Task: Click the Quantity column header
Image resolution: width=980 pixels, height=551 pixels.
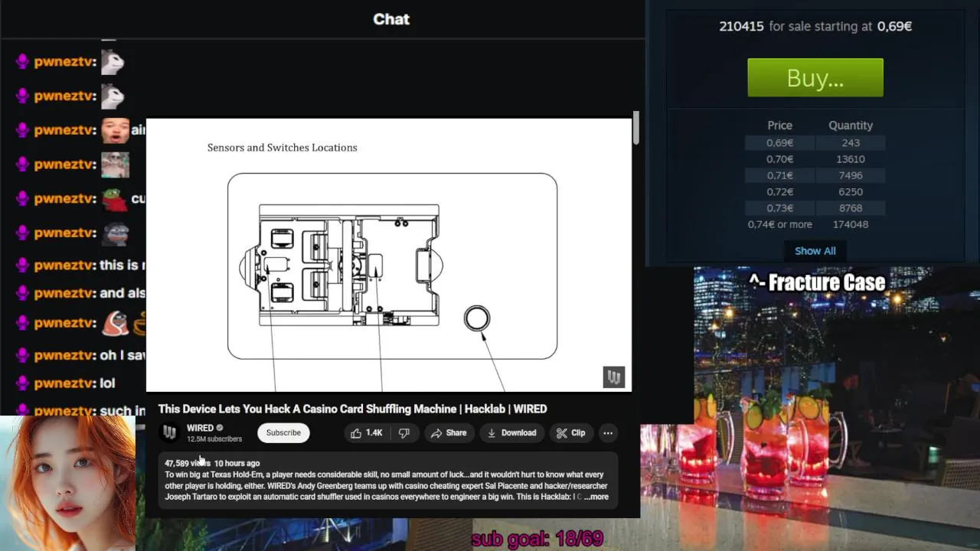Action: click(851, 126)
